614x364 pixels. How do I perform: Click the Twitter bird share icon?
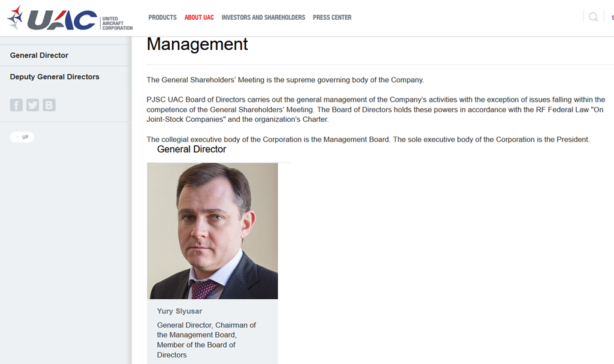32,105
